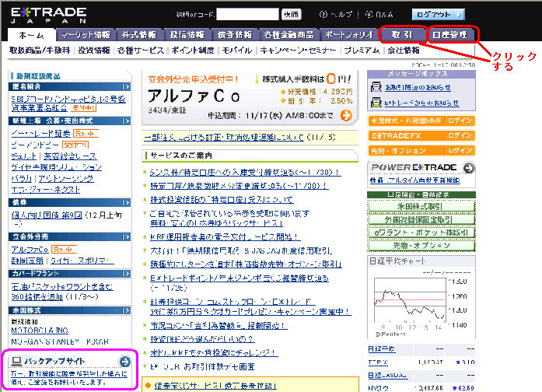
Task: Click the first message box notice icon
Action: [x=376, y=86]
